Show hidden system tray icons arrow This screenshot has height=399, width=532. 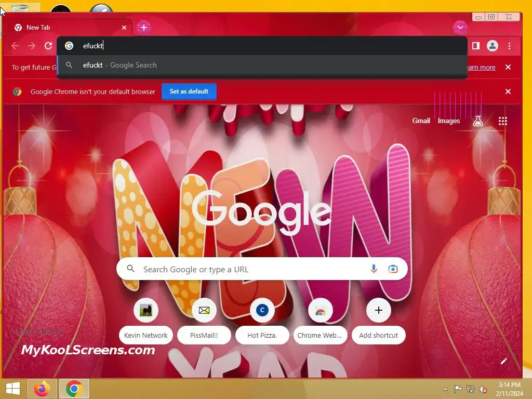(445, 389)
